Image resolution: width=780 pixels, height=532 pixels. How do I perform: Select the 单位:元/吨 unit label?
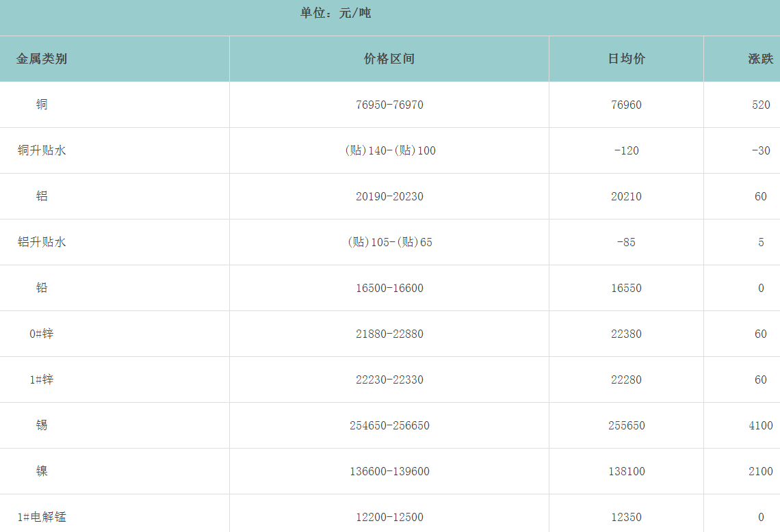335,13
